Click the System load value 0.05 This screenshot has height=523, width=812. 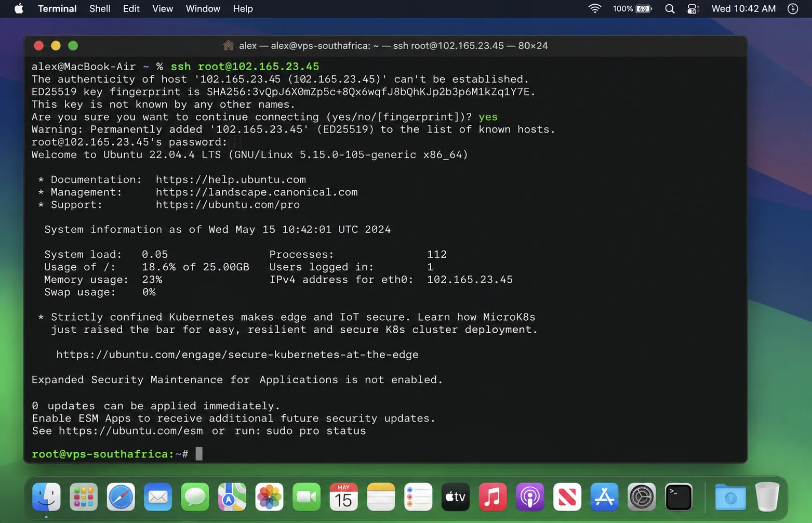[x=155, y=254]
